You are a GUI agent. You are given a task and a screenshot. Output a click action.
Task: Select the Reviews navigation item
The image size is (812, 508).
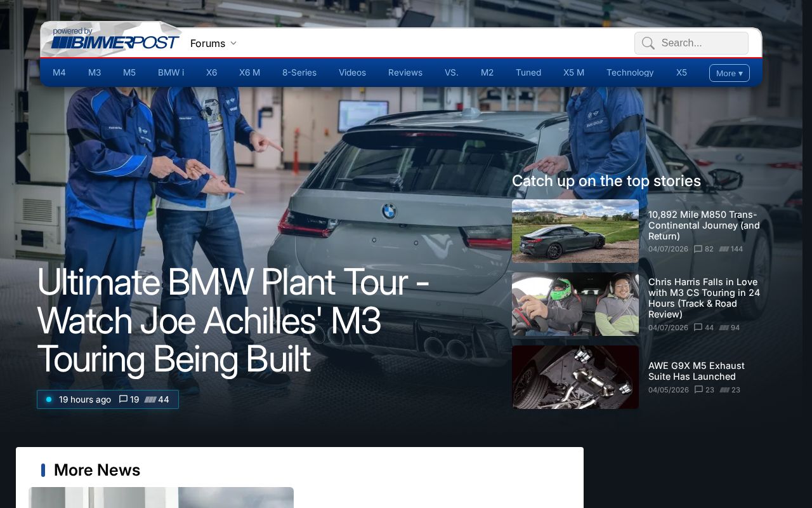coord(405,72)
